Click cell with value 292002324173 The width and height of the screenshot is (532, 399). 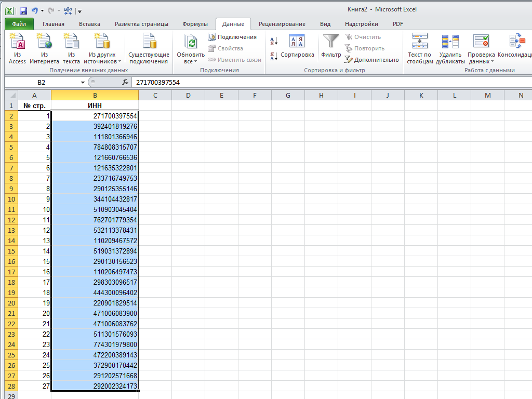pos(95,386)
